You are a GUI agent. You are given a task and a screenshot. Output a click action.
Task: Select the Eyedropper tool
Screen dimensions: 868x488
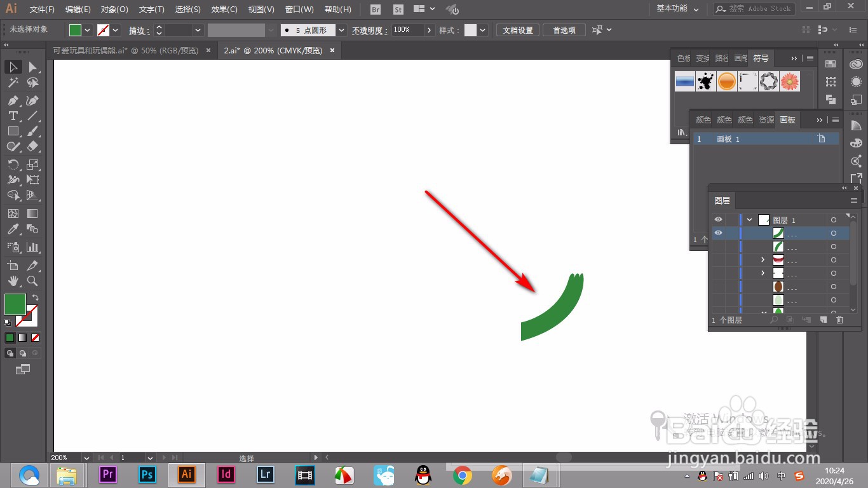pyautogui.click(x=13, y=229)
